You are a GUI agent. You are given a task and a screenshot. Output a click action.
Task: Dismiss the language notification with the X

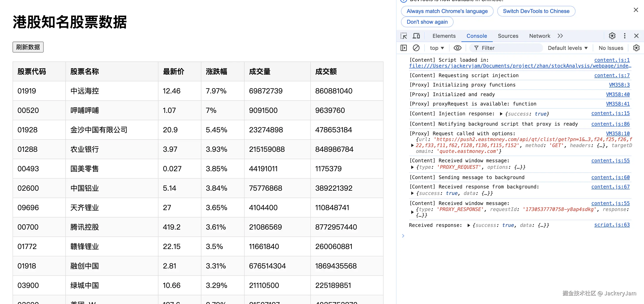point(636,10)
